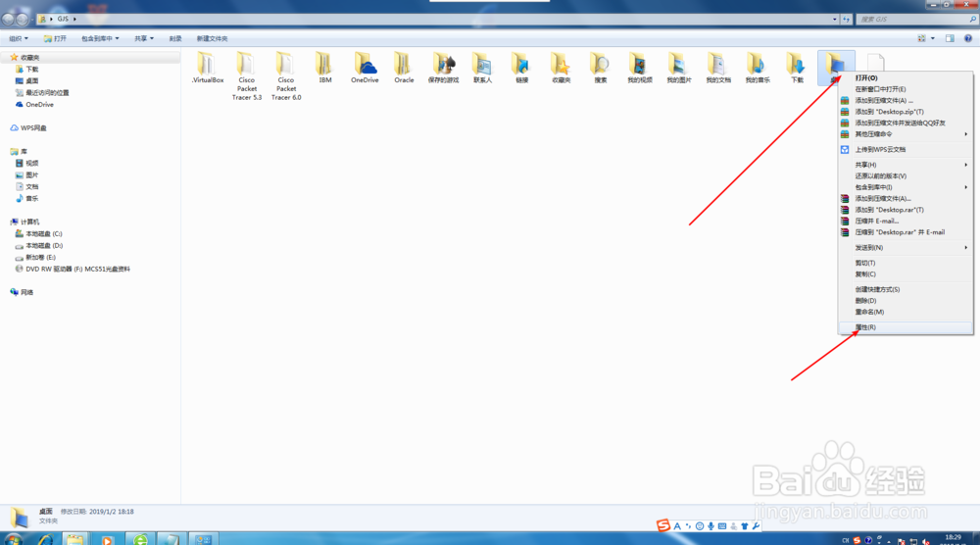
Task: Select DVD RW 驱动器 (F:) drive
Action: pyautogui.click(x=73, y=270)
